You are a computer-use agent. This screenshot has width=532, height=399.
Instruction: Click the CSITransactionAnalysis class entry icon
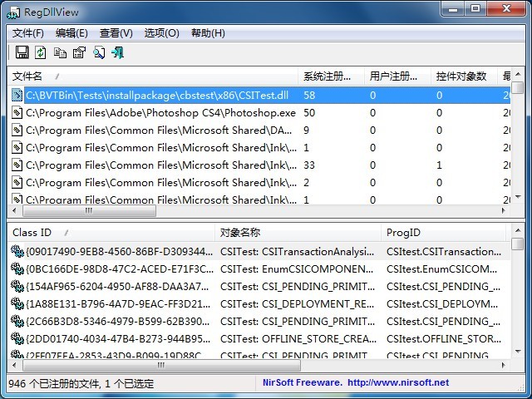pyautogui.click(x=17, y=252)
